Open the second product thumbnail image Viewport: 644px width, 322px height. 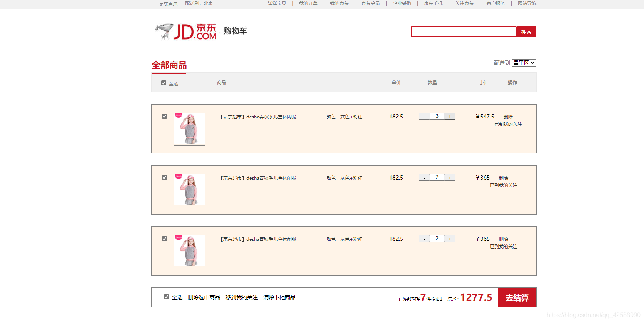tap(190, 190)
